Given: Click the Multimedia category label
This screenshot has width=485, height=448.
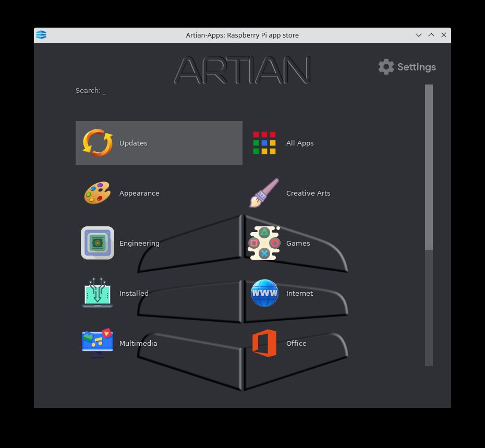Looking at the screenshot, I should pyautogui.click(x=138, y=343).
